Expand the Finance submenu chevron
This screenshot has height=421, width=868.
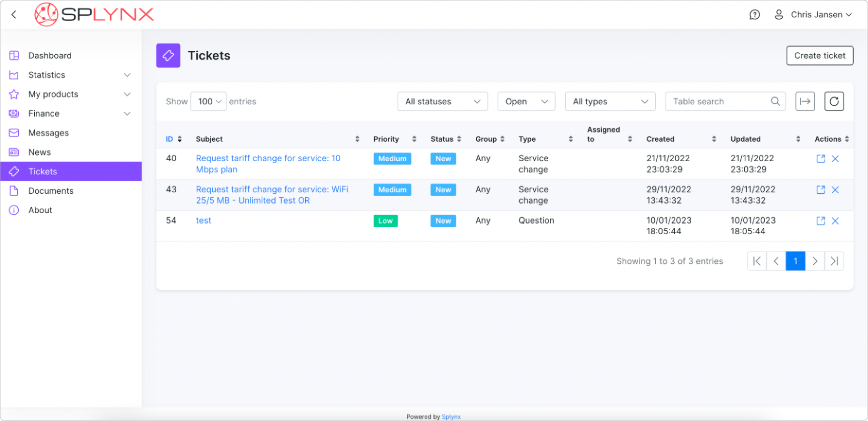click(127, 114)
